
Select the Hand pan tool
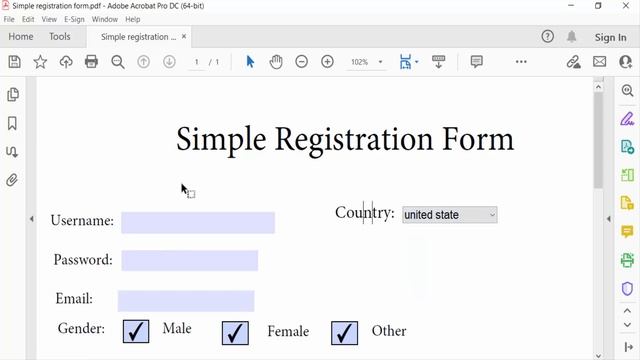[276, 62]
